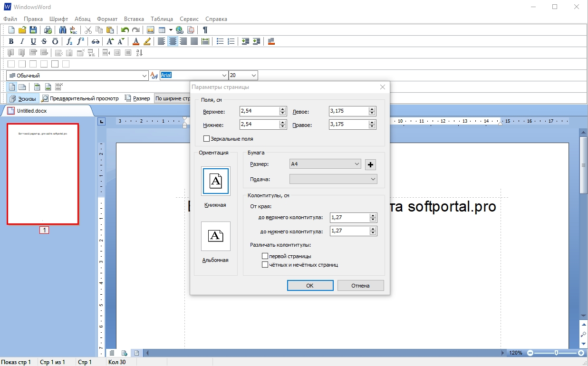Click the Find binoculars icon
Screen dimensions: 588x366
pyautogui.click(x=63, y=30)
